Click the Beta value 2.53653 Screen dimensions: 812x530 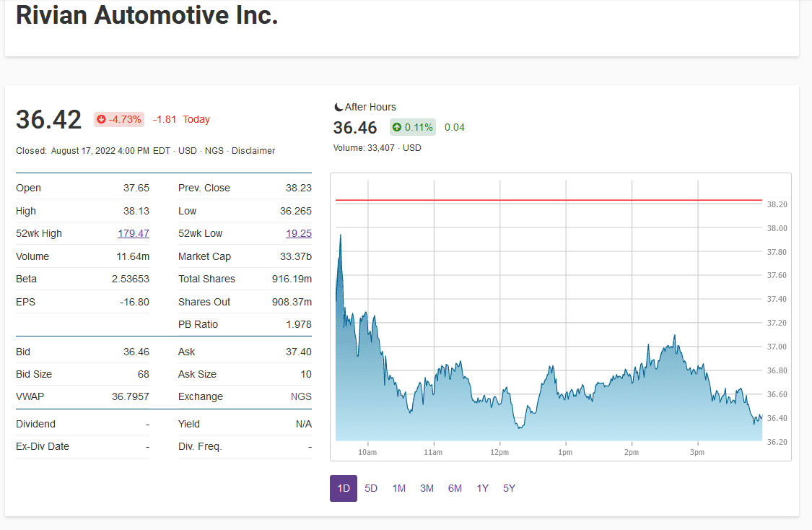pos(131,279)
